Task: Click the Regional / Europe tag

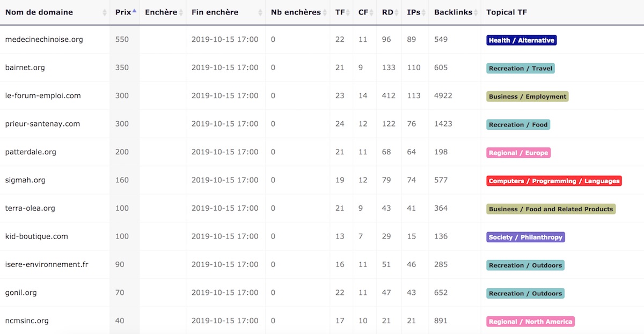Action: pos(518,153)
